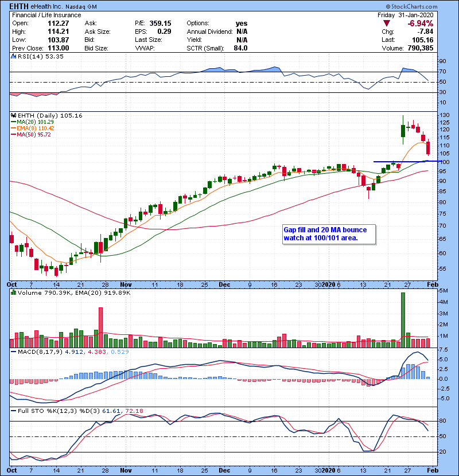This screenshot has height=476, width=459.
Task: Click the tall red volume spike in late October
Action: [100, 327]
